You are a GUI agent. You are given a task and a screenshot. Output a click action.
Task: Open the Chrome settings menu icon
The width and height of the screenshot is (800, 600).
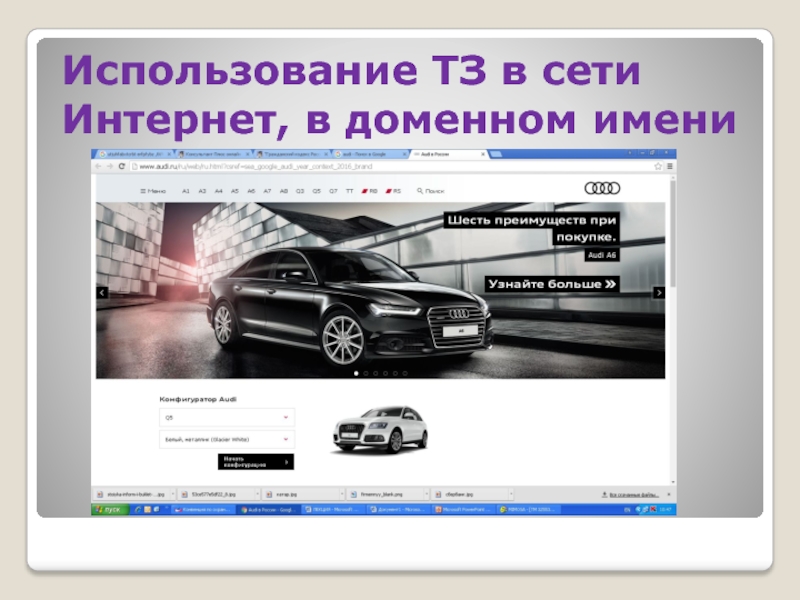coord(669,166)
